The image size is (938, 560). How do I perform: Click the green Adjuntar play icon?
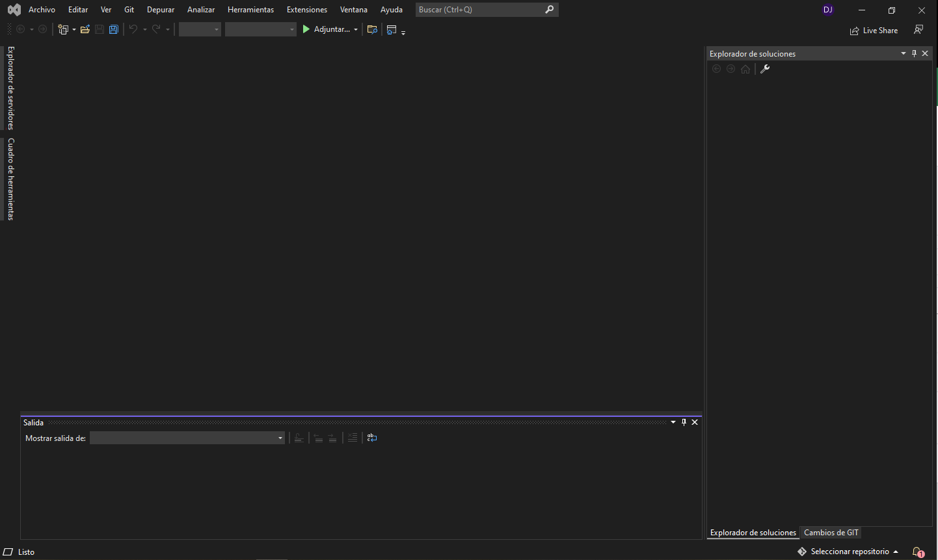[x=306, y=29]
